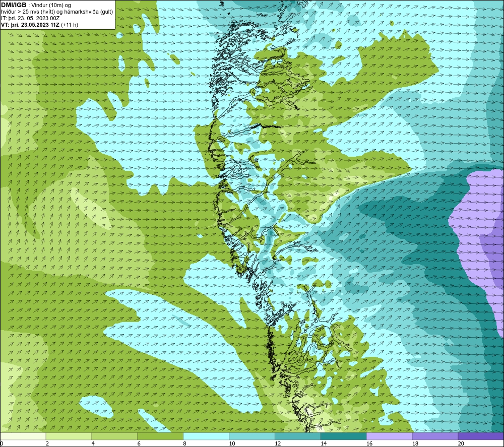The image size is (504, 447).
Task: Click the legend value label '20'
Action: click(461, 443)
